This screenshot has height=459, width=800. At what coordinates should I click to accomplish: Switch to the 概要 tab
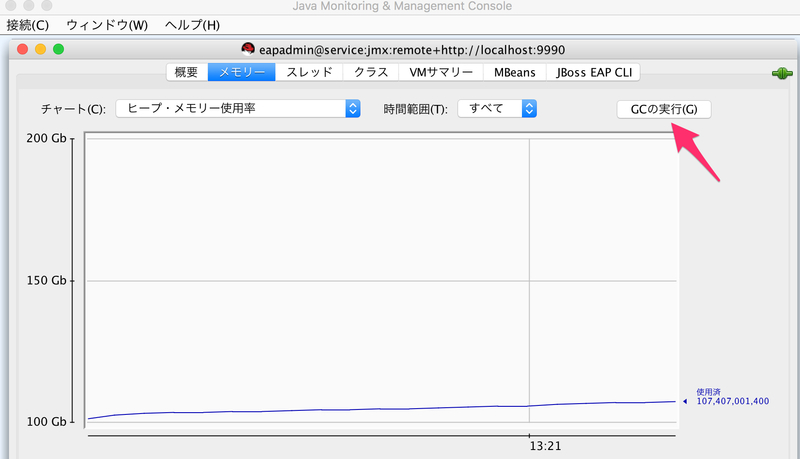(x=187, y=72)
